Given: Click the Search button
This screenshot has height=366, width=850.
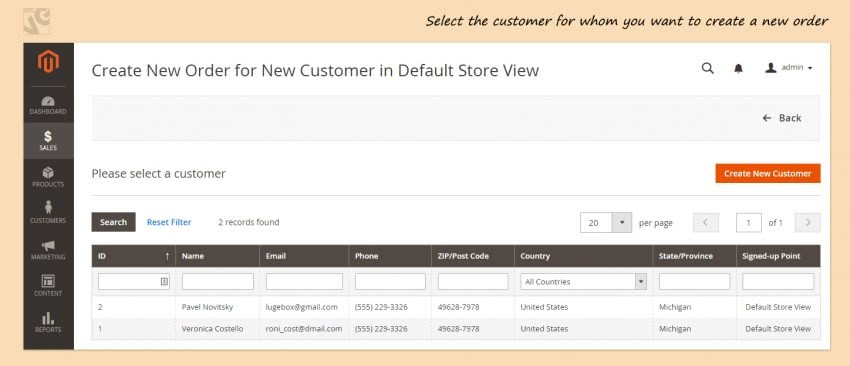Looking at the screenshot, I should [113, 222].
